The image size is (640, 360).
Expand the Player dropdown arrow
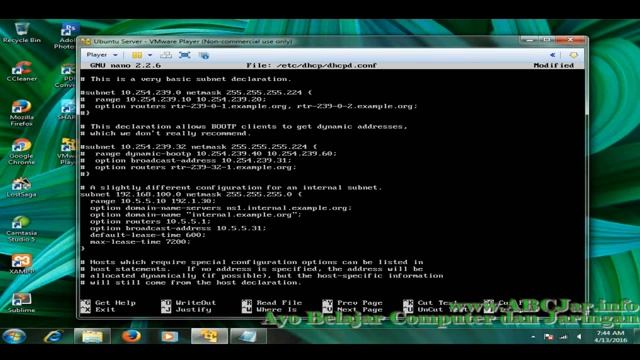(116, 55)
